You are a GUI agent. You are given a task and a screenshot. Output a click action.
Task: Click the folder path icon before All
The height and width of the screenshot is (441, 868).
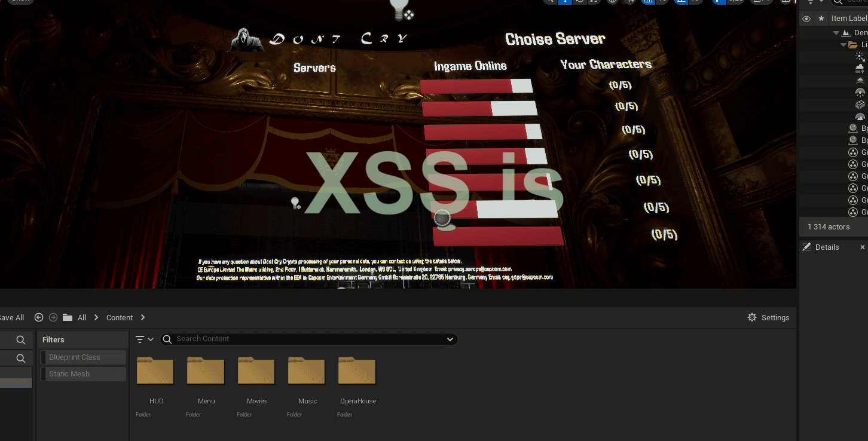pos(68,318)
